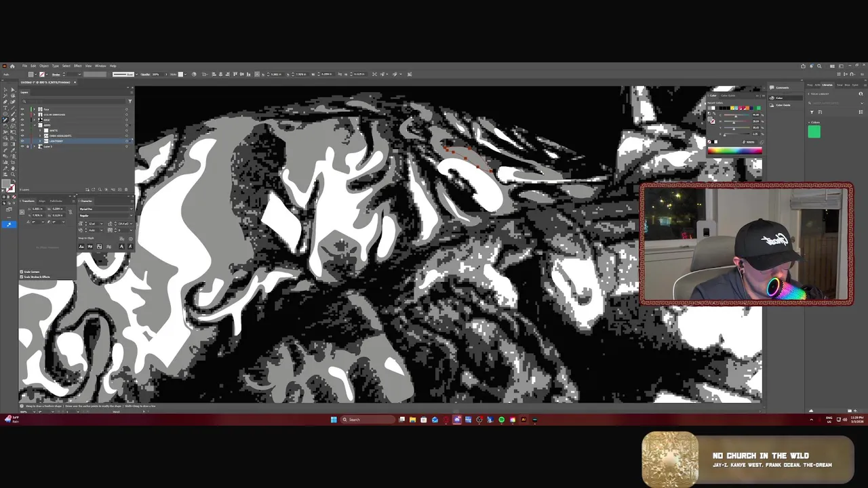Click the Opacity field in the control bar
The height and width of the screenshot is (488, 868).
click(157, 74)
